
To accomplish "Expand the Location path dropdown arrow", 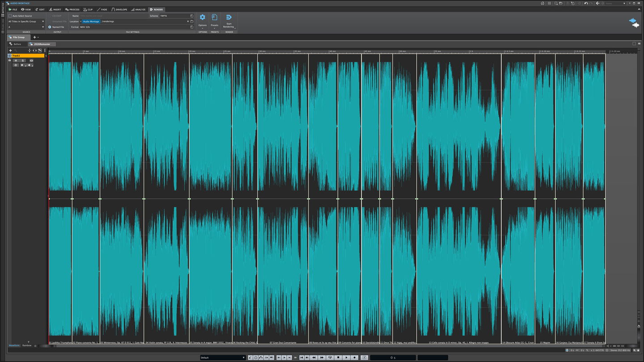I will (188, 21).
